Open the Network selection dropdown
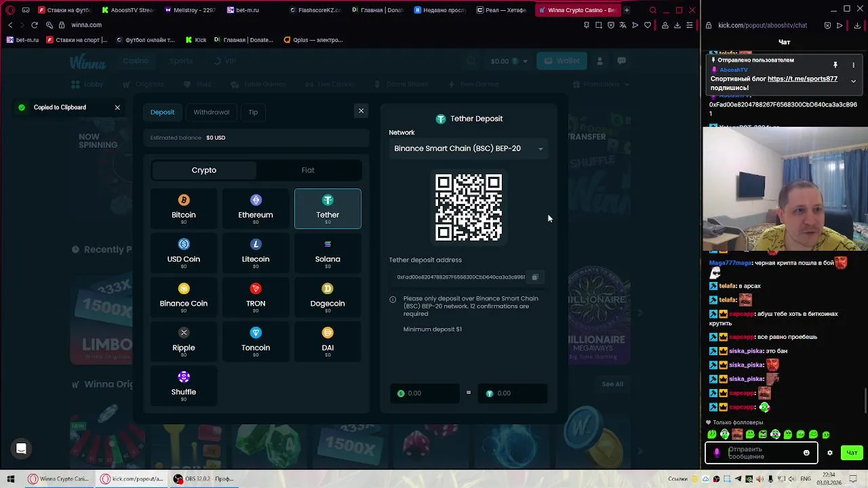The image size is (868, 488). tap(469, 148)
